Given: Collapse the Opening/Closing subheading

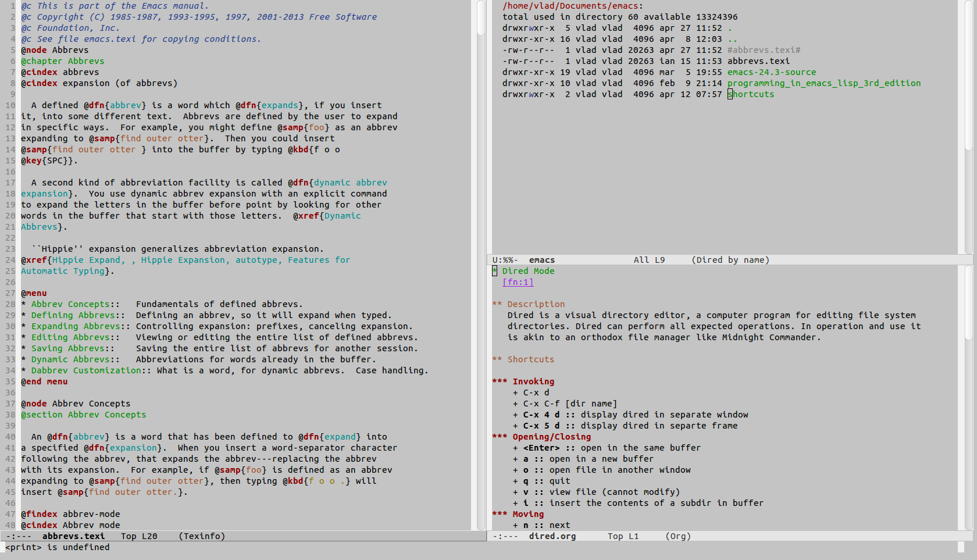Looking at the screenshot, I should 541,437.
